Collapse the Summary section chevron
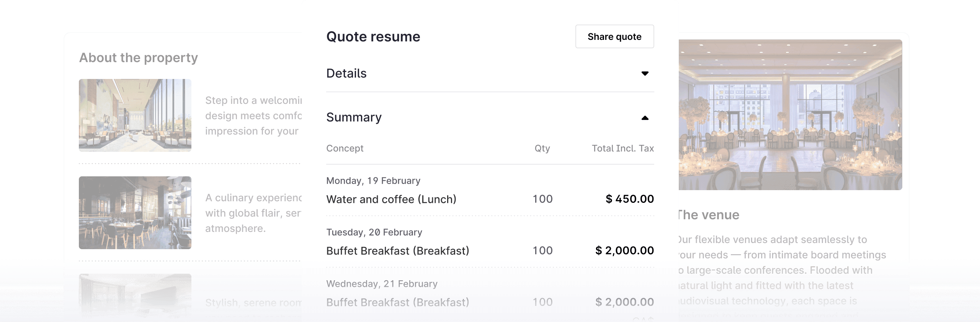 645,118
